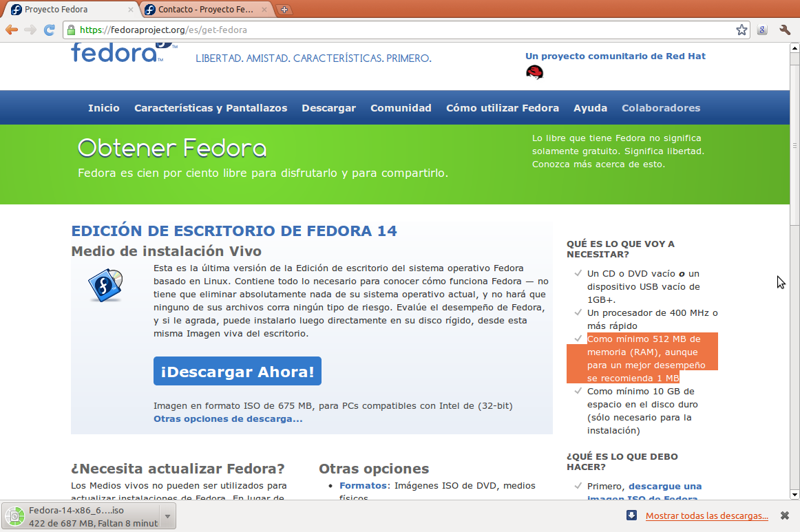Screen dimensions: 800x532
Task: Close the downloads bar
Action: (785, 515)
